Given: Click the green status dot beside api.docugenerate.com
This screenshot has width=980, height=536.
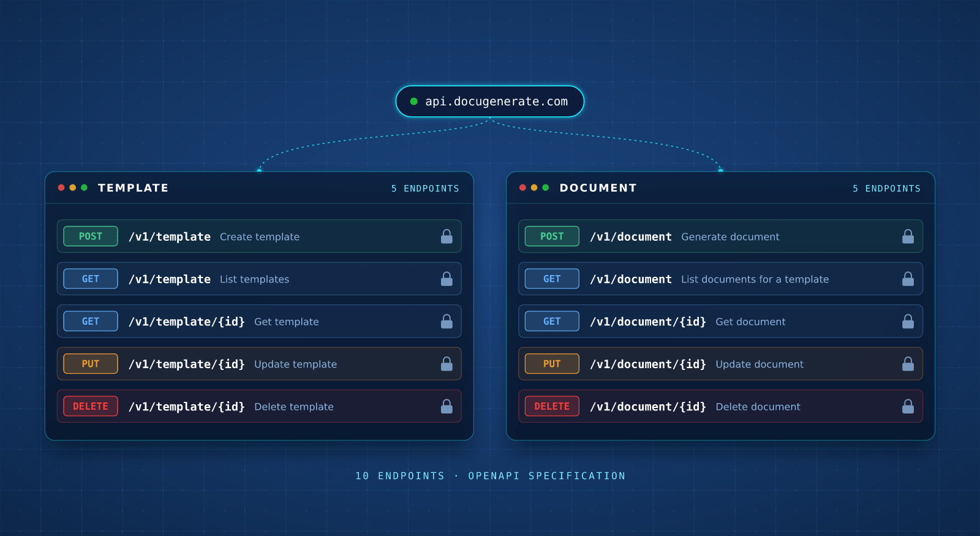Looking at the screenshot, I should (x=414, y=102).
